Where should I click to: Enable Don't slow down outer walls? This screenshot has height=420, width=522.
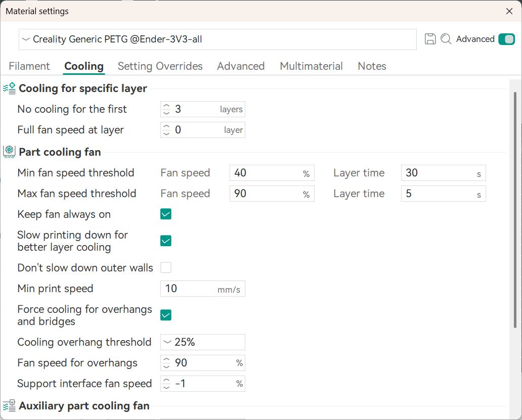[166, 267]
